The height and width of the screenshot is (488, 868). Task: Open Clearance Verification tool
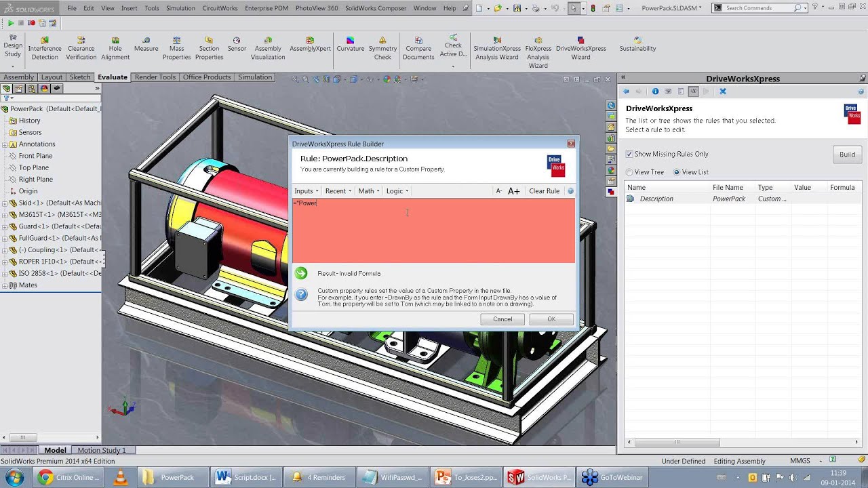[x=81, y=48]
